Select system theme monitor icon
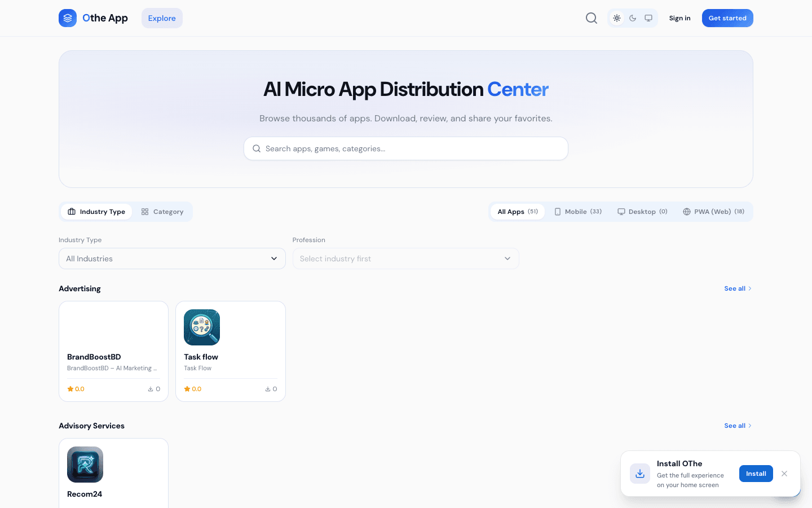The height and width of the screenshot is (508, 812). point(648,18)
